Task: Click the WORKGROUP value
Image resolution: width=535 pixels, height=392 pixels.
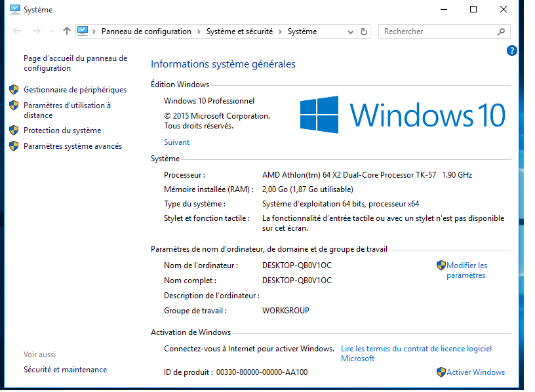Action: point(286,311)
